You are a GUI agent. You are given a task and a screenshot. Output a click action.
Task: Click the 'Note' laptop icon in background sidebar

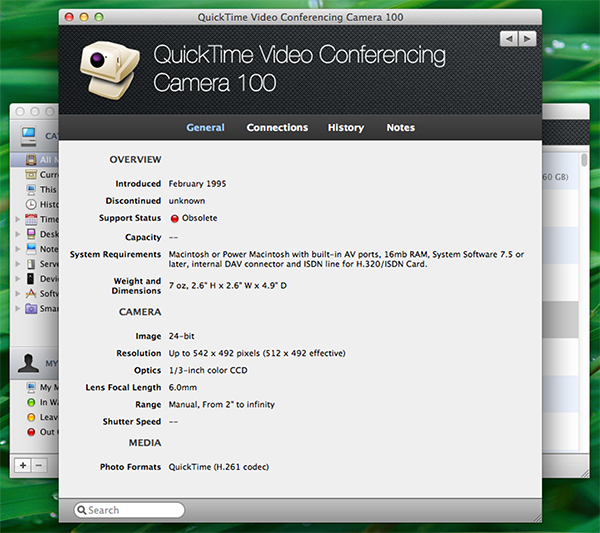coord(31,249)
